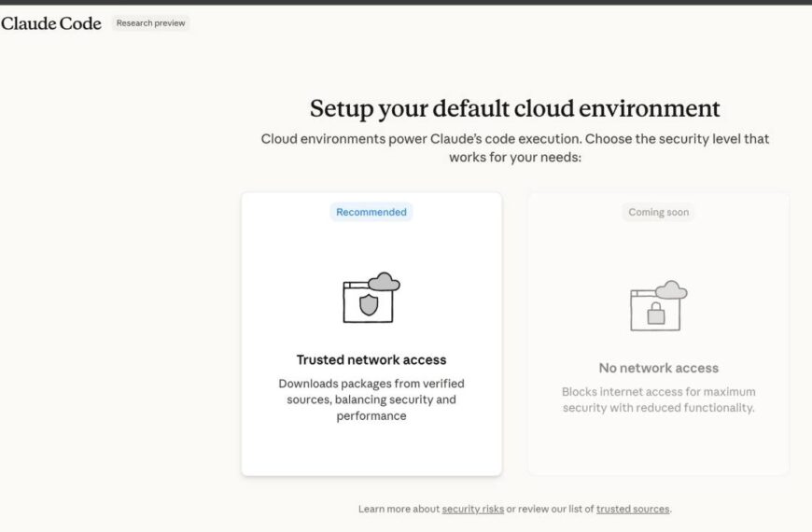The width and height of the screenshot is (812, 532).
Task: Click text 'Blocks internet access for maximum security'
Action: tap(658, 399)
